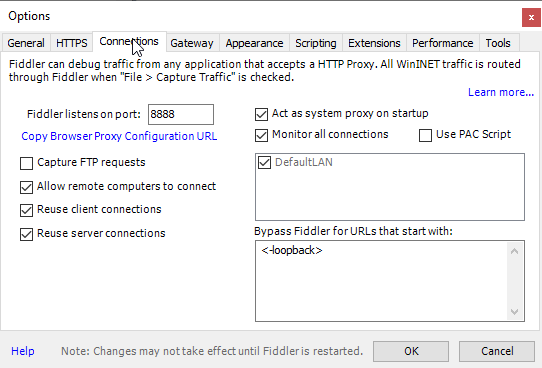Image resolution: width=542 pixels, height=368 pixels.
Task: Open the HTTPS tab
Action: [x=72, y=43]
